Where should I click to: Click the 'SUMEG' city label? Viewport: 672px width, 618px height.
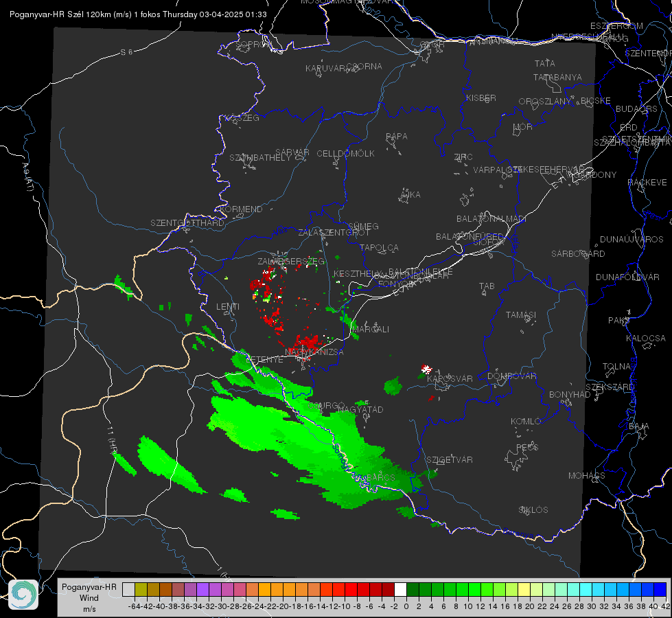[x=363, y=226]
